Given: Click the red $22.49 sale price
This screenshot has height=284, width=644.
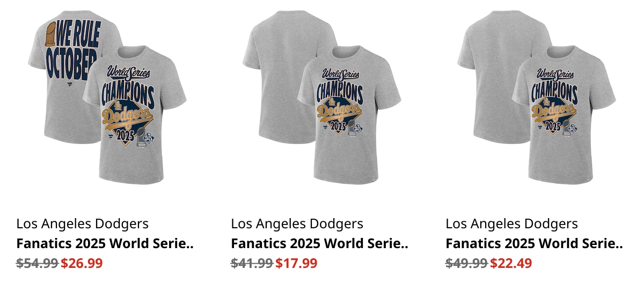Looking at the screenshot, I should (511, 263).
